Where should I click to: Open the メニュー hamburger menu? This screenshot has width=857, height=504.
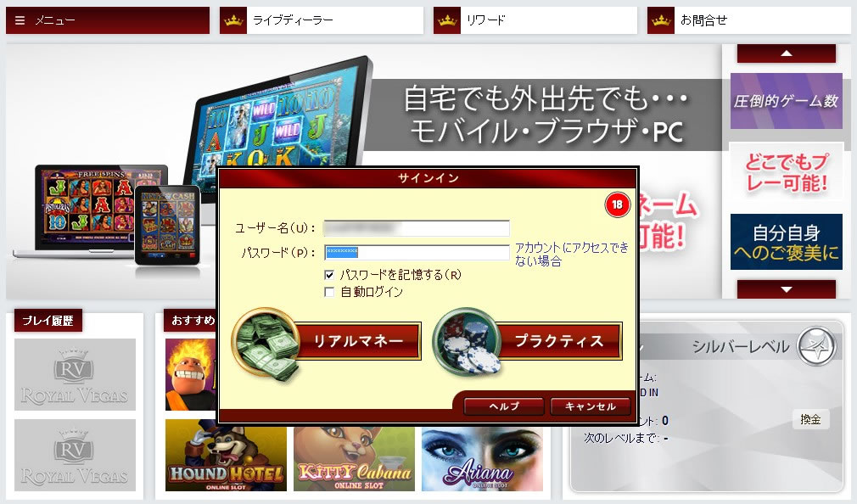click(108, 20)
